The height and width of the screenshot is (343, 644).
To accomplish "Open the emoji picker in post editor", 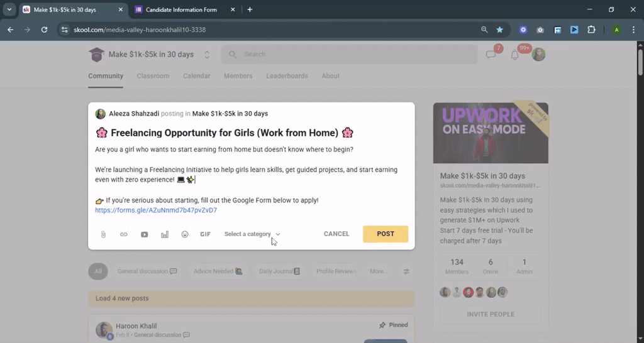I will (x=185, y=234).
